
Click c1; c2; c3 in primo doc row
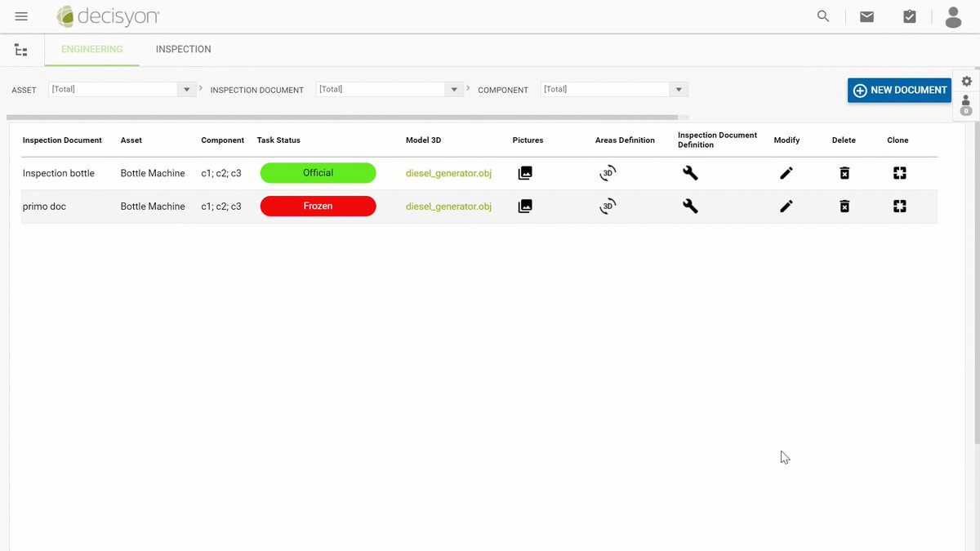point(221,207)
